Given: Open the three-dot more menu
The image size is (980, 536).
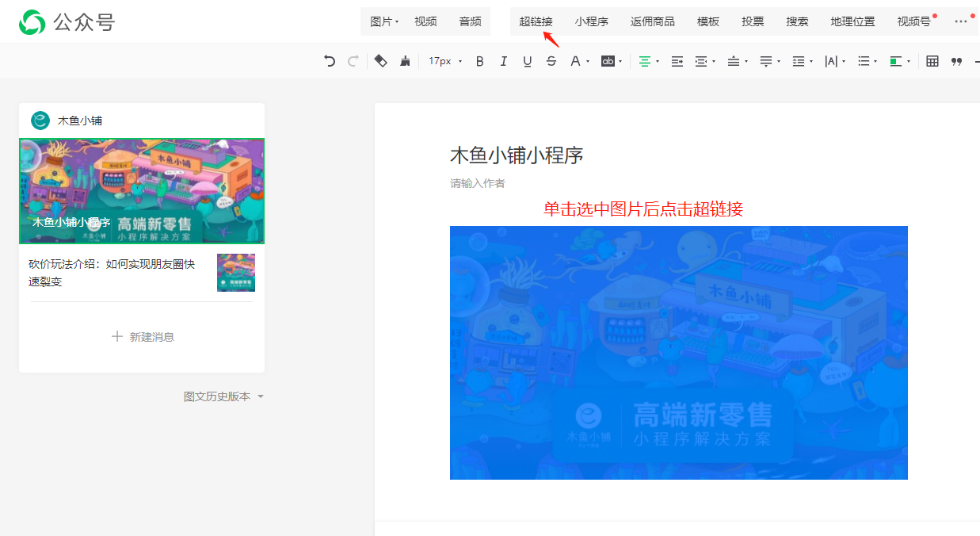Looking at the screenshot, I should point(961,21).
